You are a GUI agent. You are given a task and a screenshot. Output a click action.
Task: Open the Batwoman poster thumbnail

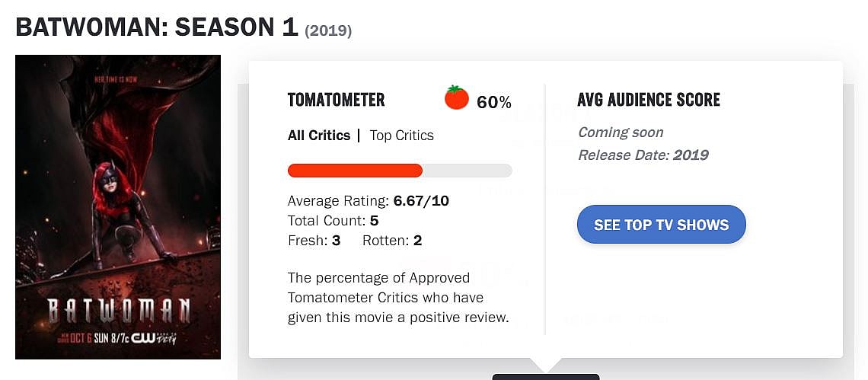pos(118,206)
